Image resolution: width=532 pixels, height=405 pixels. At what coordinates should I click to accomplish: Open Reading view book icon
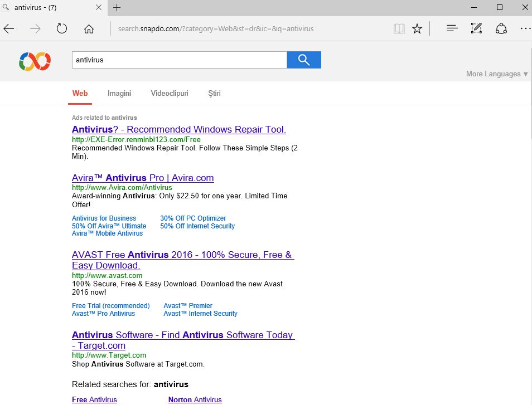click(x=399, y=29)
